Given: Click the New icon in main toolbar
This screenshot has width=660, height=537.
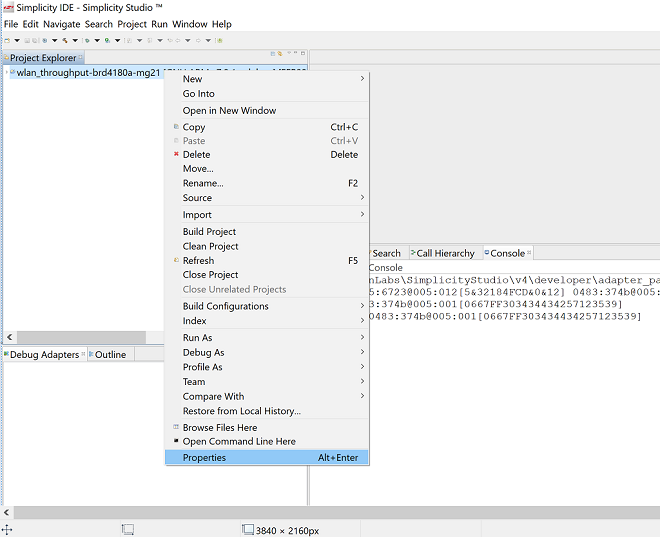Looking at the screenshot, I should pos(7,41).
